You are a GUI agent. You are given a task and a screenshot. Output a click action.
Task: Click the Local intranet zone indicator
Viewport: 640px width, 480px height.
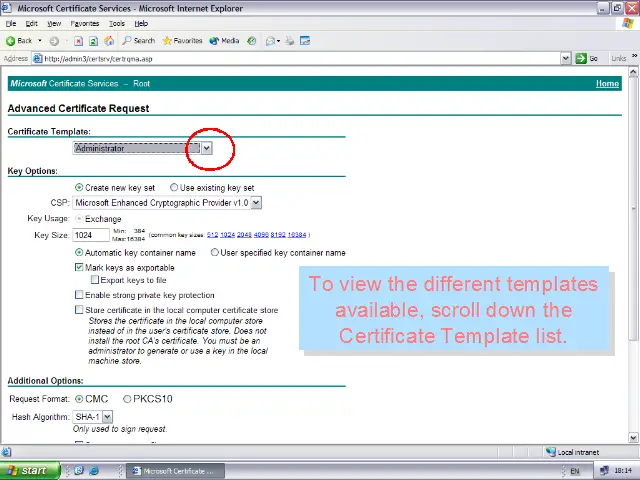tap(573, 452)
